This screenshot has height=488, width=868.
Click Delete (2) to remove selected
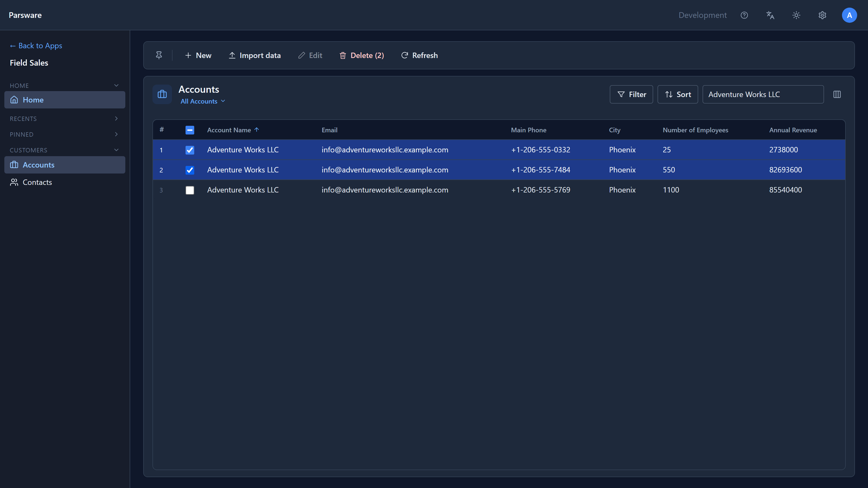coord(362,55)
